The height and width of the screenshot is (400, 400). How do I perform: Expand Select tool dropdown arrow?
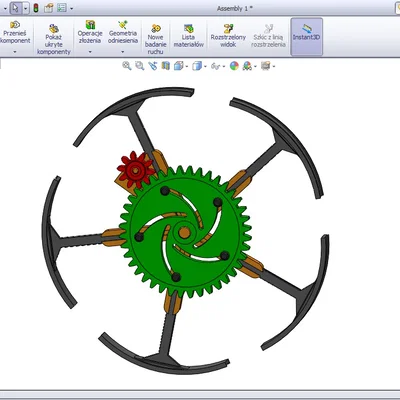tap(26, 8)
